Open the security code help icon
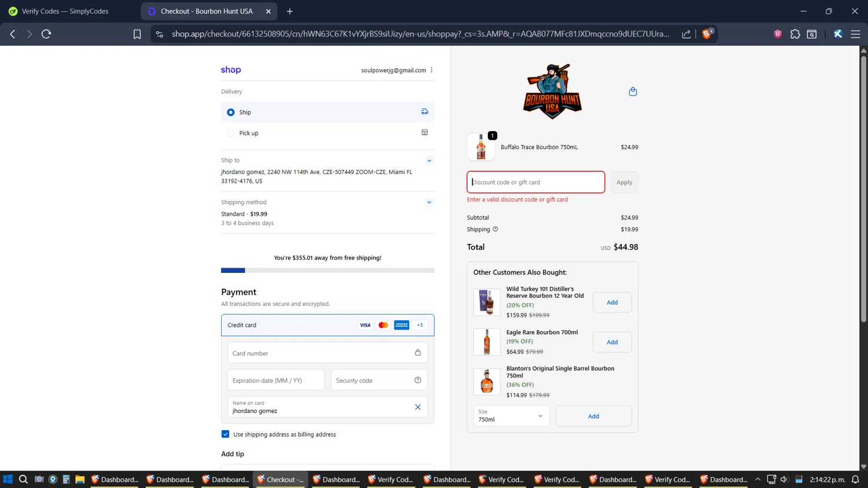Viewport: 868px width, 488px height. pyautogui.click(x=418, y=380)
